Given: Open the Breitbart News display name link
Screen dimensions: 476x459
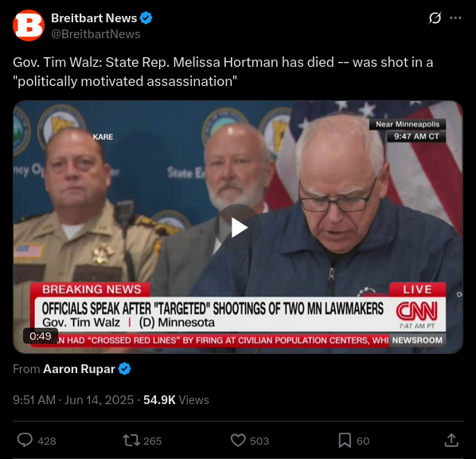Looking at the screenshot, I should 94,18.
